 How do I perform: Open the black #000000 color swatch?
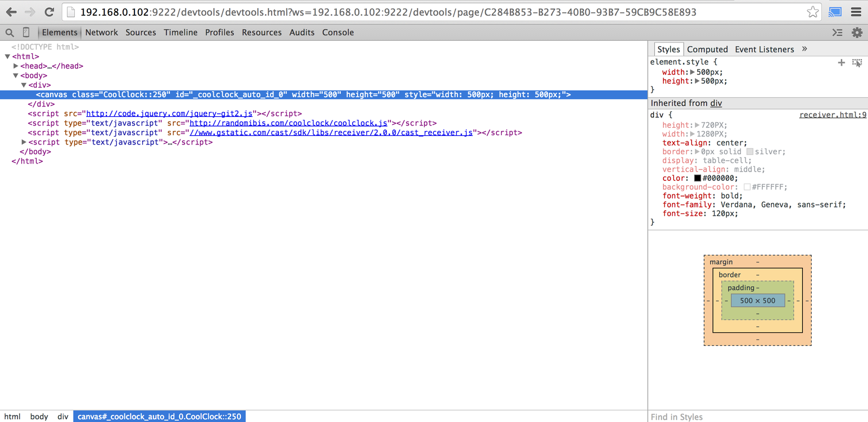point(698,178)
